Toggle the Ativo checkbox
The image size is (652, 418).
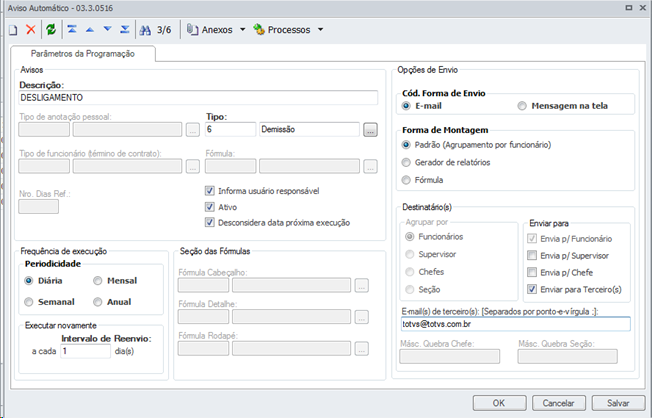point(210,207)
